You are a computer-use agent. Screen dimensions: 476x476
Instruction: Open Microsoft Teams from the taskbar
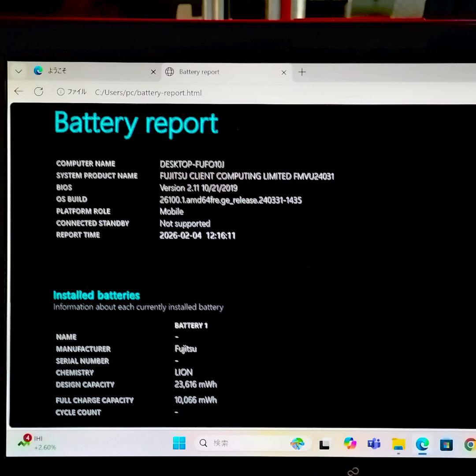pos(374,443)
